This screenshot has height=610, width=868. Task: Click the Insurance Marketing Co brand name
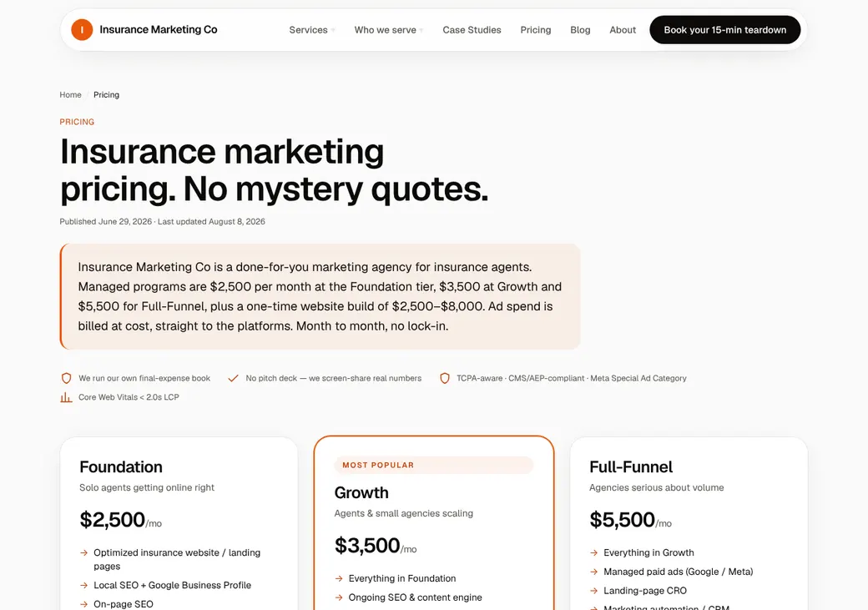pos(159,30)
